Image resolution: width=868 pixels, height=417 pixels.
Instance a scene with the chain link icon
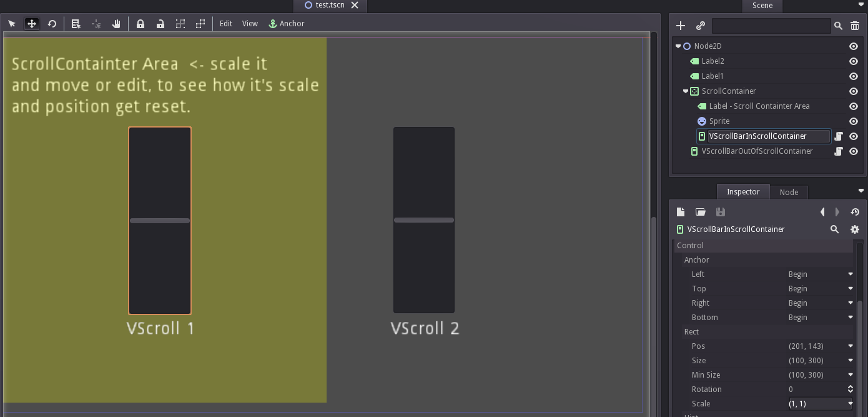point(701,26)
